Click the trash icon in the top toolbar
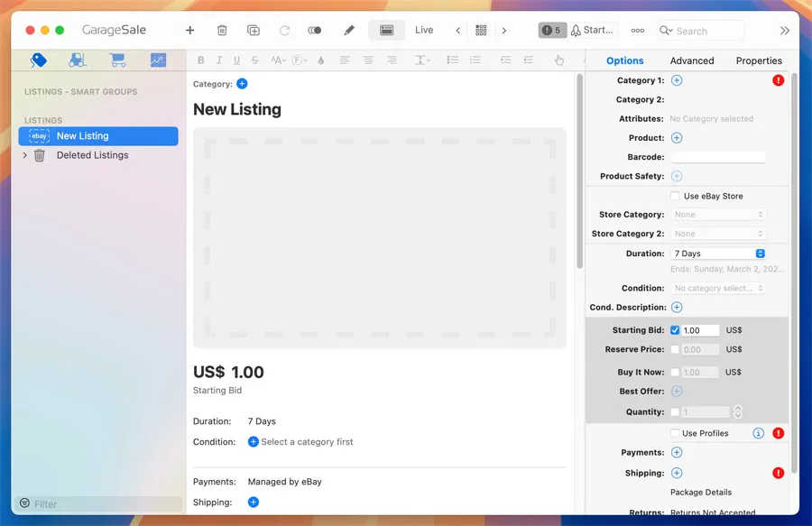The height and width of the screenshot is (526, 812). pos(222,31)
